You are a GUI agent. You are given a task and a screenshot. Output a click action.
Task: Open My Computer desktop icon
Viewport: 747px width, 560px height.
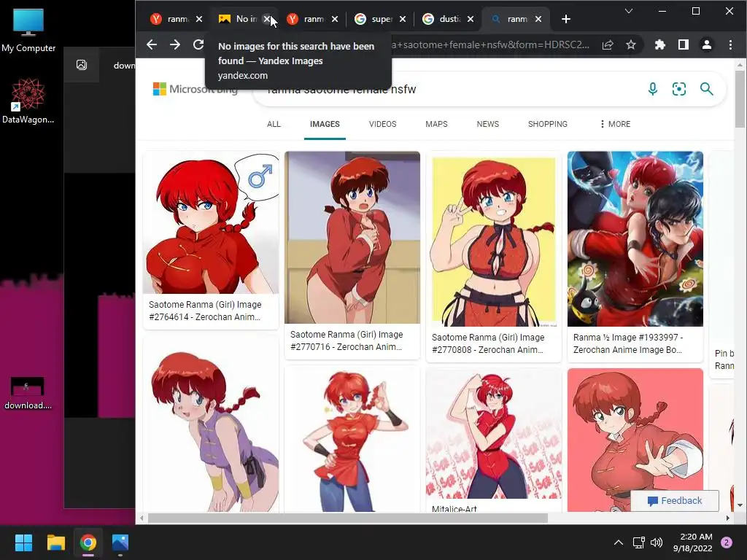click(28, 31)
